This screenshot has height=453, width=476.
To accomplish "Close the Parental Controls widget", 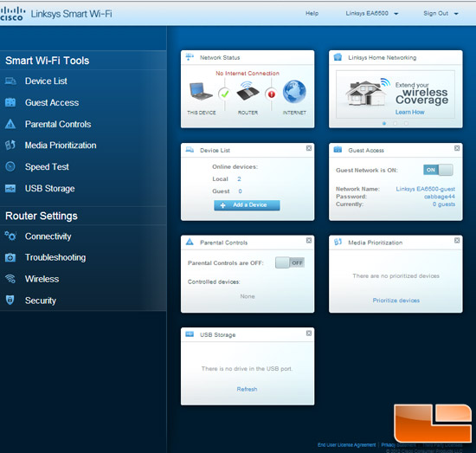I will [x=309, y=240].
